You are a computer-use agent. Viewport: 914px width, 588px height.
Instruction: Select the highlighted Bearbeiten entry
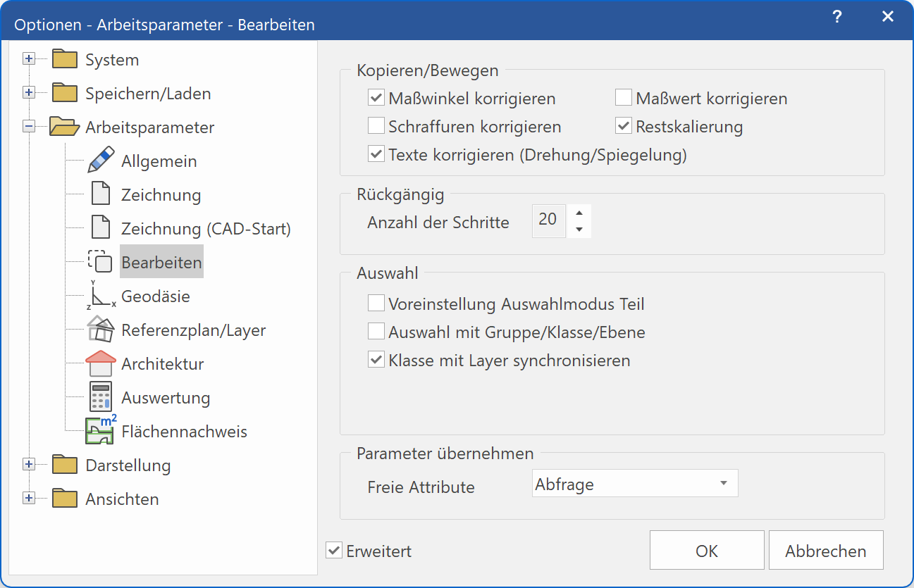161,263
